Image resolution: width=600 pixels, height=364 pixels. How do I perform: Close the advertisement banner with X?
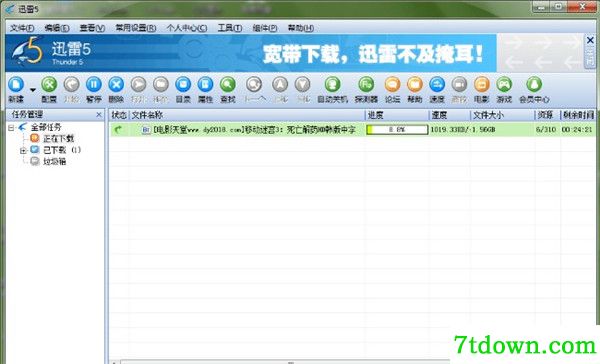point(590,40)
